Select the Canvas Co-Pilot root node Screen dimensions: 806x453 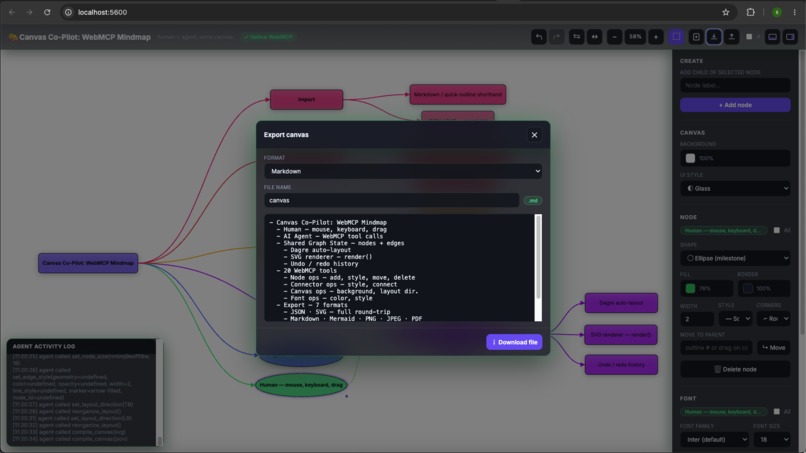point(88,263)
